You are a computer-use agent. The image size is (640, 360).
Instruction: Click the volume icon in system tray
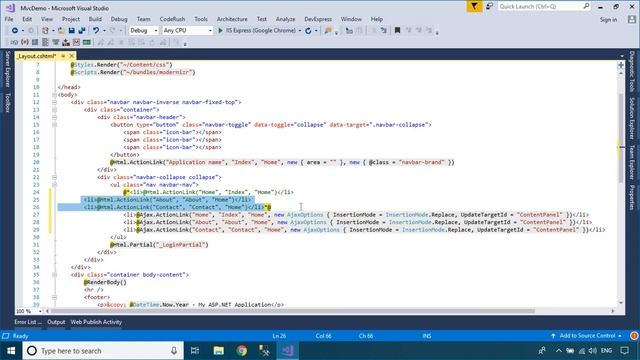tap(593, 351)
